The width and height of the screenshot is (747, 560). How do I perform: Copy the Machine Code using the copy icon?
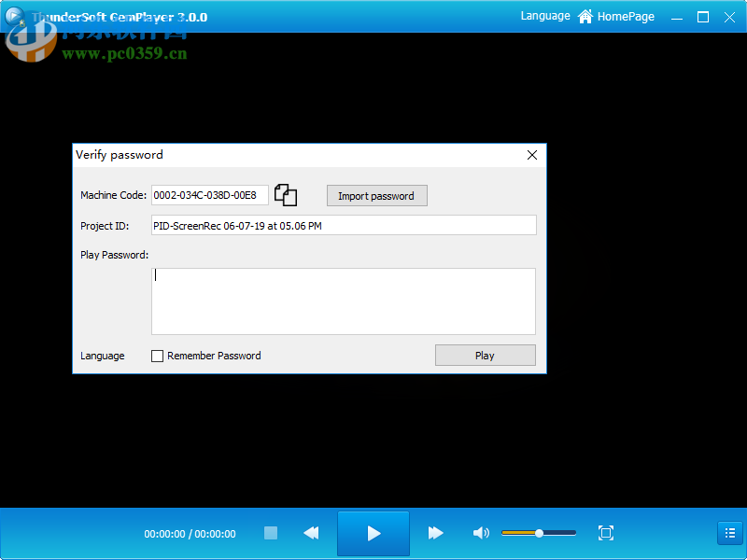coord(286,194)
